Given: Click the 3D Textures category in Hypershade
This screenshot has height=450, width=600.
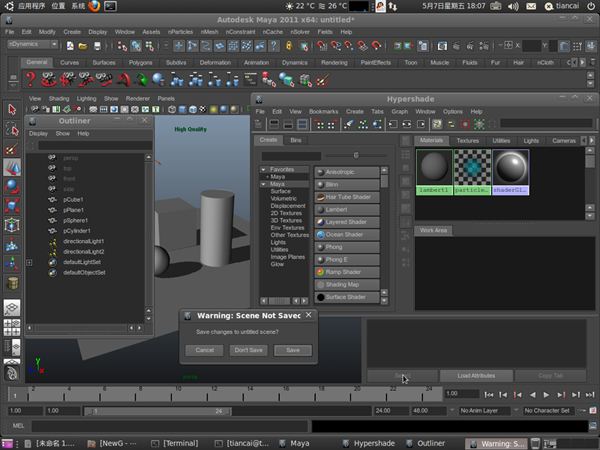Looking at the screenshot, I should click(x=286, y=220).
